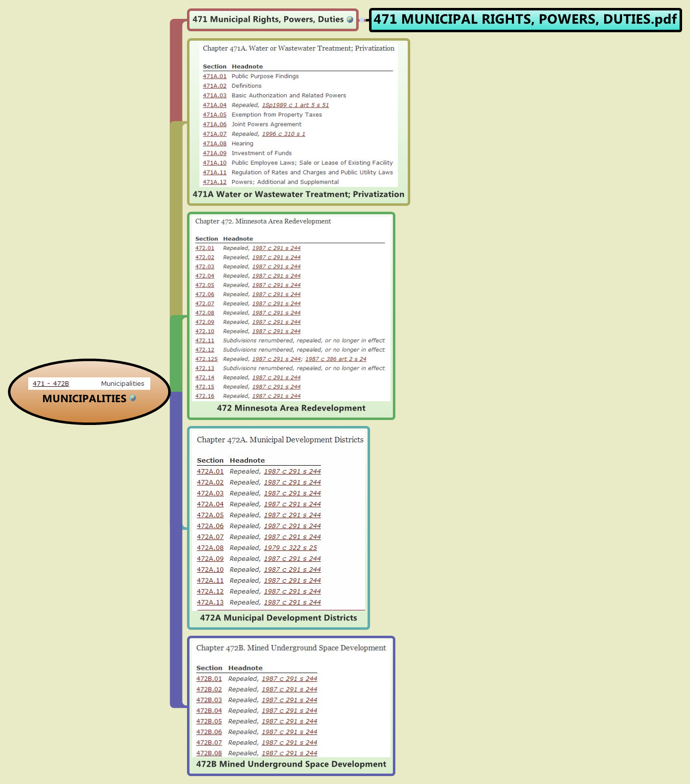Open section link 472.11
690x784 pixels.
pos(204,341)
